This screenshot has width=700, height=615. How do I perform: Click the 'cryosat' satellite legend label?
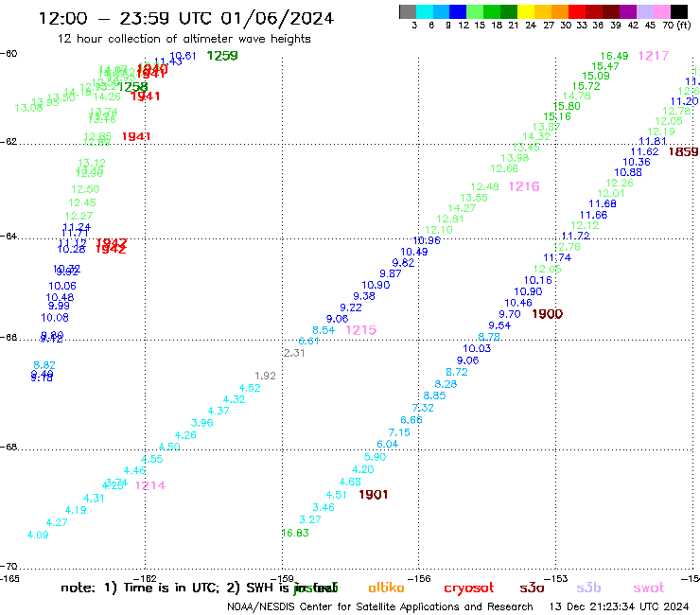coord(469,589)
